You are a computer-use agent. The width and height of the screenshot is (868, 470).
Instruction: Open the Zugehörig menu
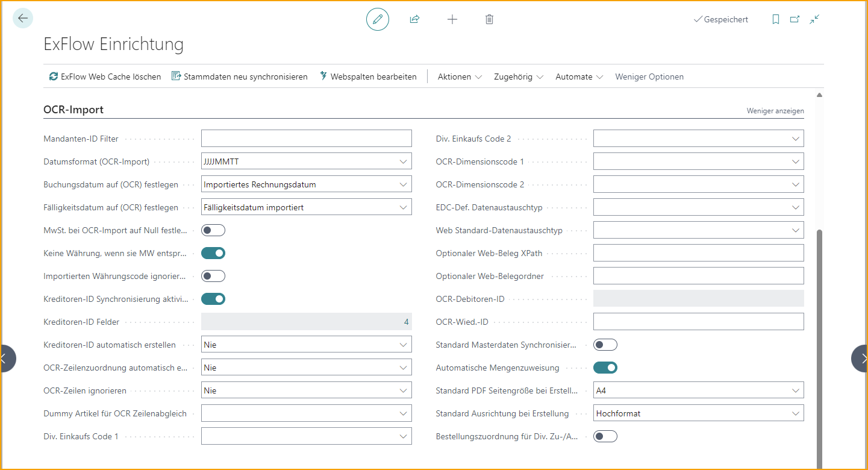pyautogui.click(x=519, y=77)
